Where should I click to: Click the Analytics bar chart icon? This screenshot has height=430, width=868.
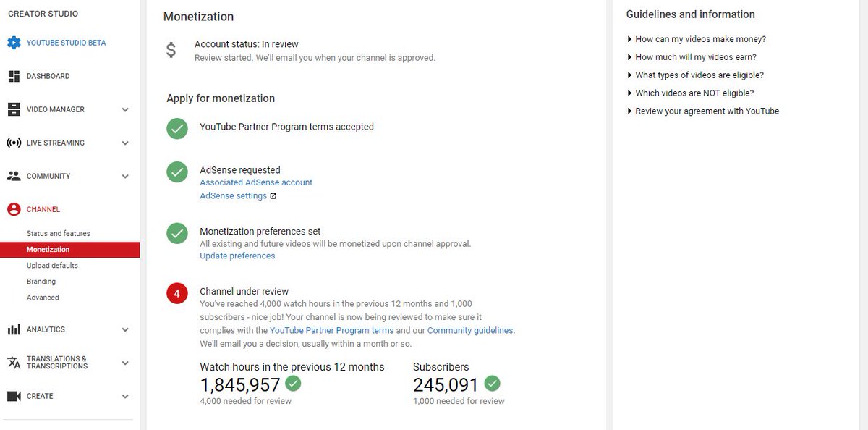(x=14, y=329)
